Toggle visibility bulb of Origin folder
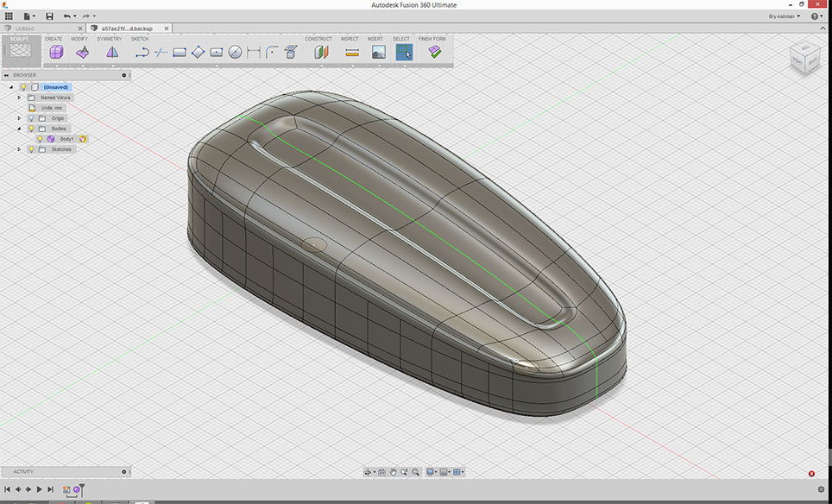The height and width of the screenshot is (504, 832). point(31,118)
